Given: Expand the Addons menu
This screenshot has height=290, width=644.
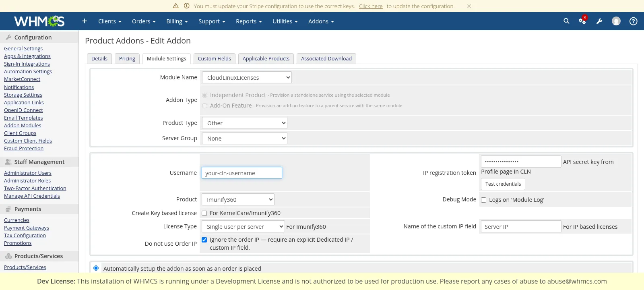Looking at the screenshot, I should tap(321, 21).
